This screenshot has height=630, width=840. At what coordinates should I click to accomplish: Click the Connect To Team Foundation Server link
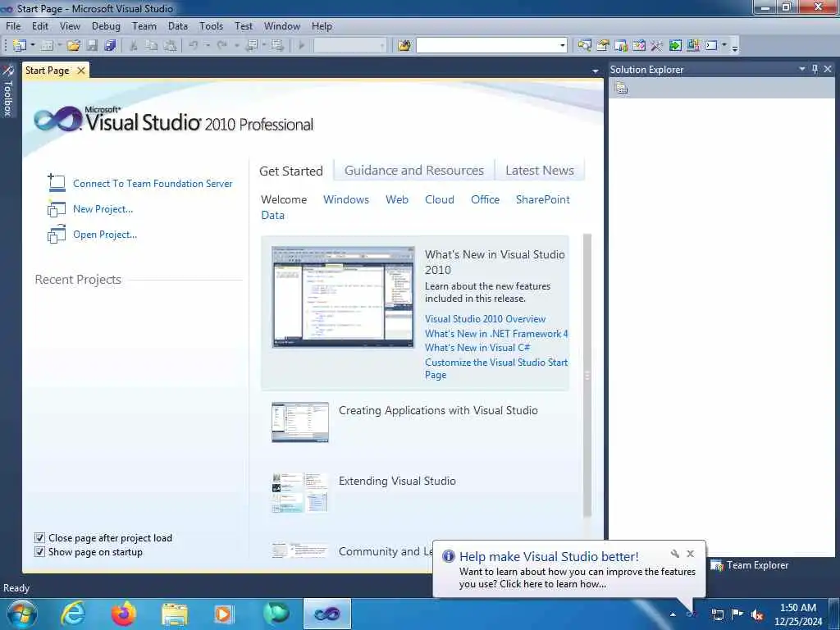153,183
